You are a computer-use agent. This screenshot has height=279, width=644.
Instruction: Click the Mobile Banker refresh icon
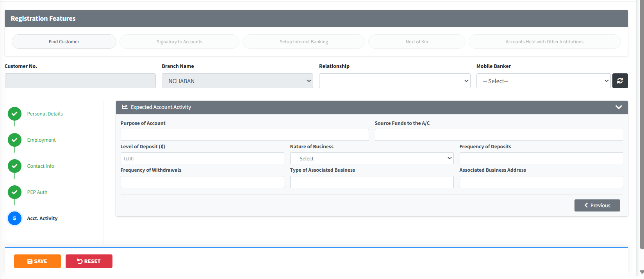click(x=620, y=81)
